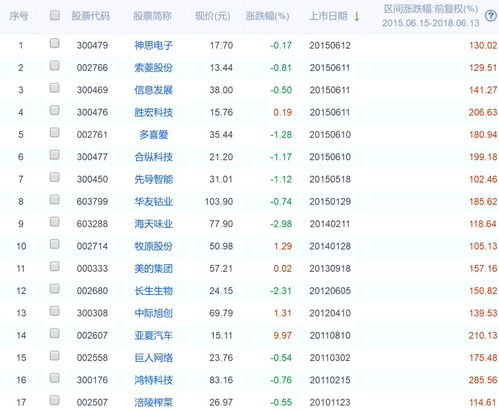The width and height of the screenshot is (499, 410).
Task: Click the 先导智能 stock link
Action: pyautogui.click(x=153, y=179)
